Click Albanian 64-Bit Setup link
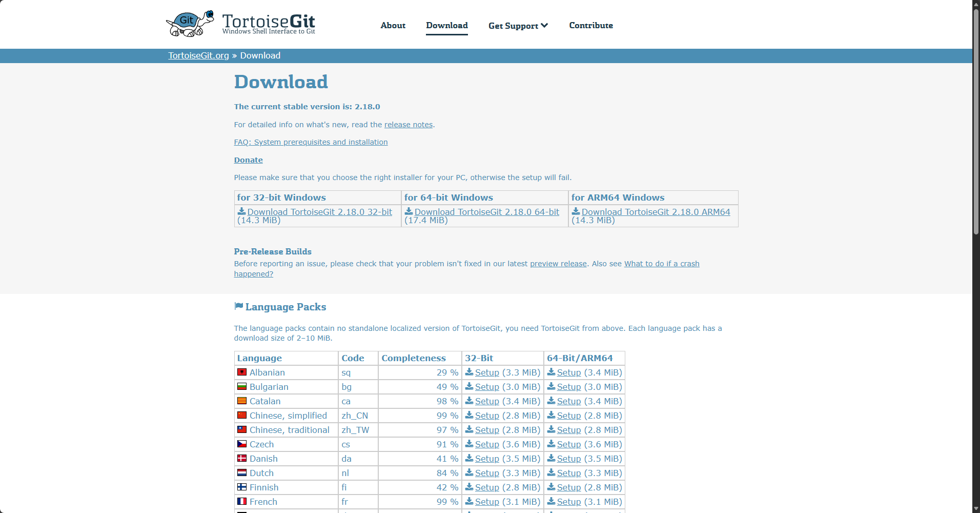 pos(569,372)
